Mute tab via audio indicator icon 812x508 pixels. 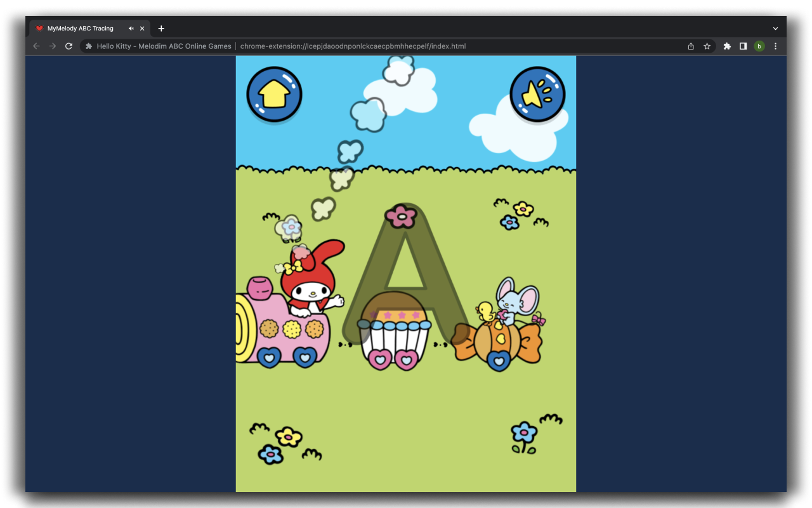tap(131, 29)
